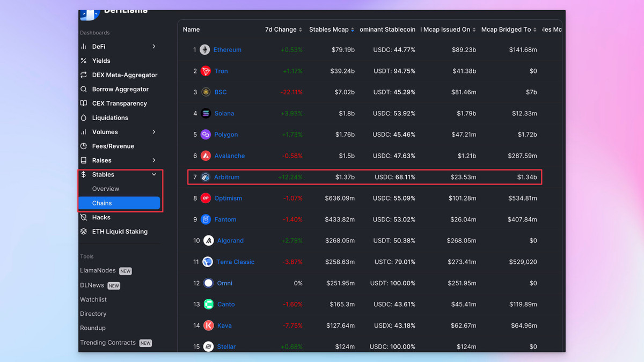Screen dimensions: 644x362
Task: Select Chains in the Stables submenu
Action: tap(102, 203)
